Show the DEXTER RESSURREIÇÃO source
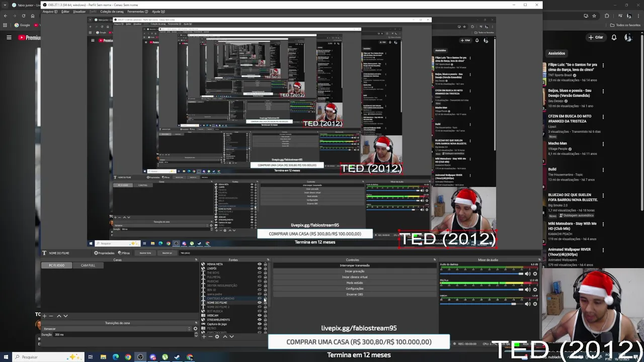 260,286
